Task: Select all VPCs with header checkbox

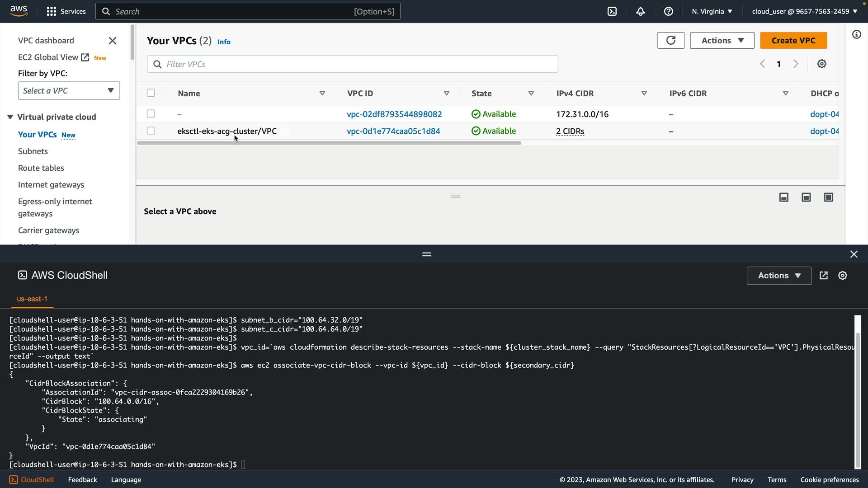Action: [x=151, y=93]
